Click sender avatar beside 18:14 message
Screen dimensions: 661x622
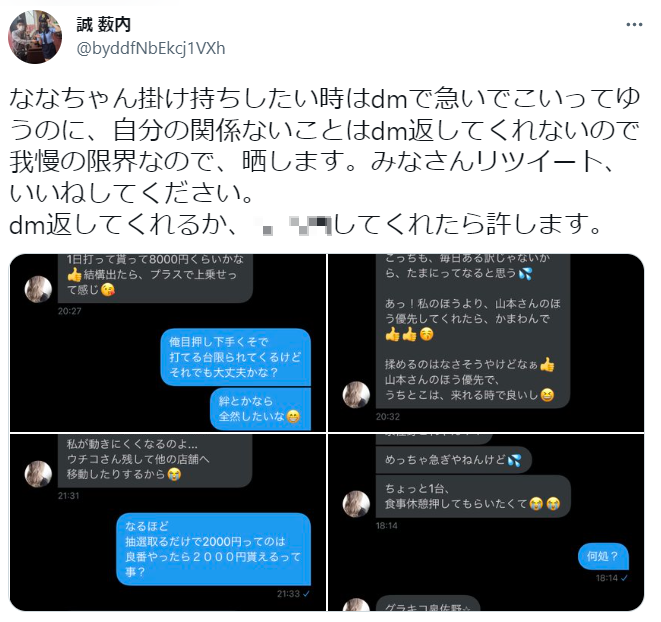357,504
